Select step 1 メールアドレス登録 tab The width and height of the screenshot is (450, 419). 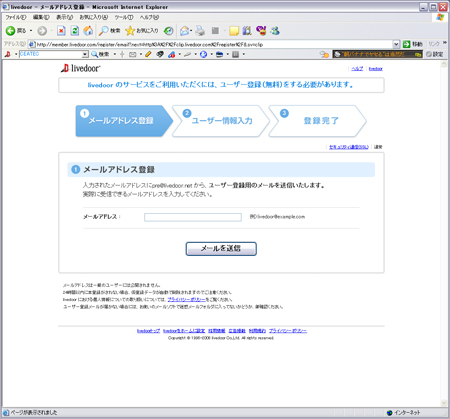(x=124, y=121)
